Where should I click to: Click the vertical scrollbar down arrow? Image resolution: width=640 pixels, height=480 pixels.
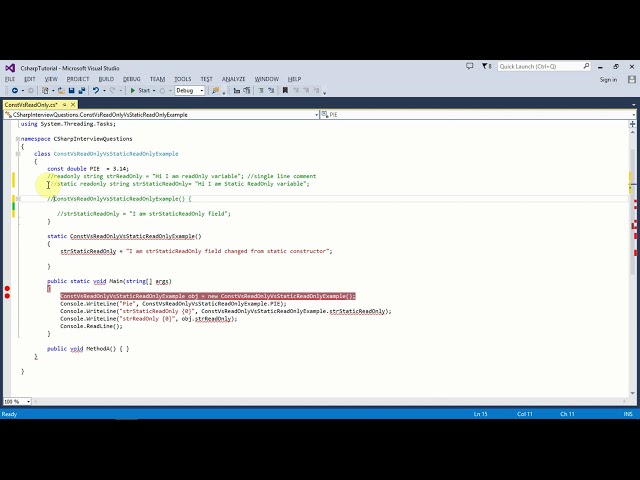point(633,393)
